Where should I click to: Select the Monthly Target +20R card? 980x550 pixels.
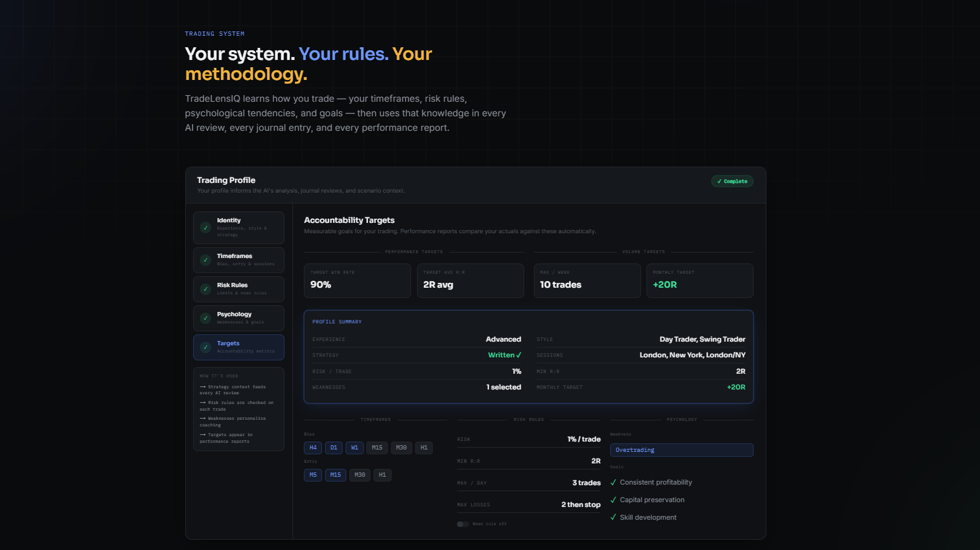(700, 280)
